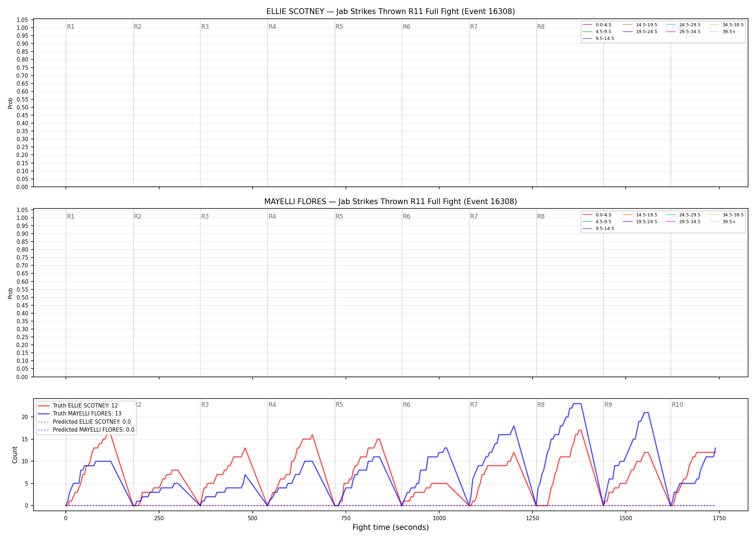Click the 750 tick on the fight time axis
Screen dimensions: 756x540
click(346, 518)
